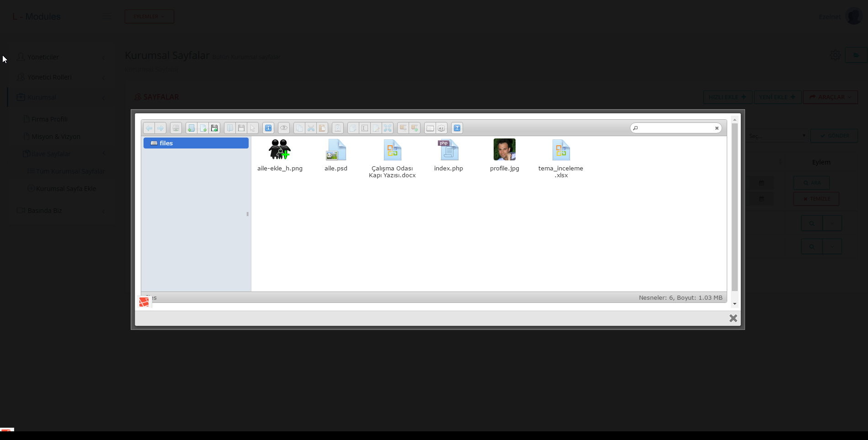Click the file dialog vertical scrollbar
868x440 pixels.
point(735,207)
